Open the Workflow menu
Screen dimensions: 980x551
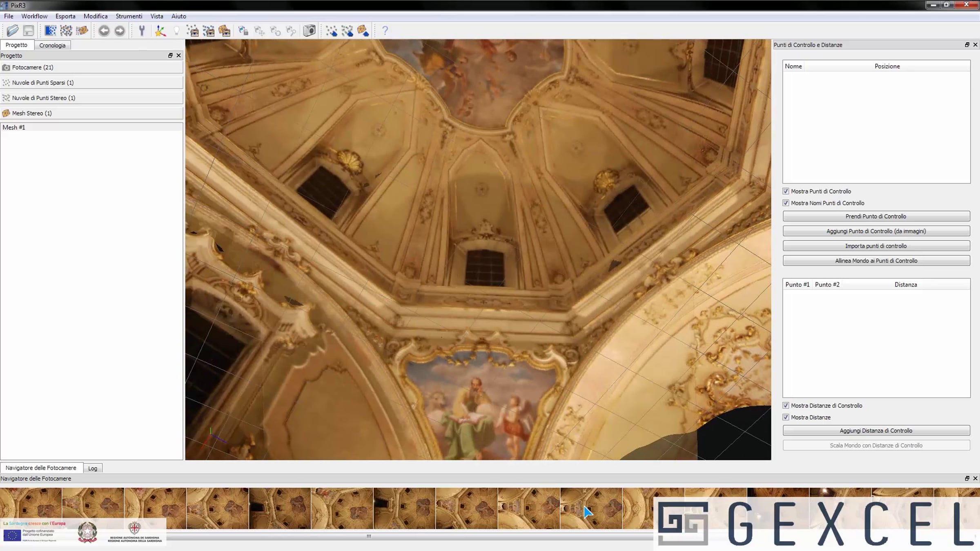34,16
